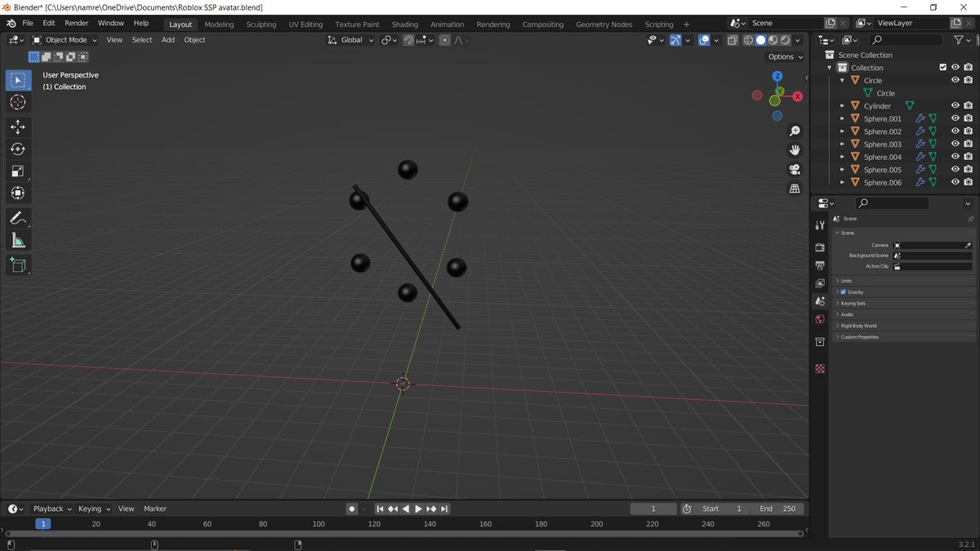Disable Sphere.005 in renders
Screen dimensions: 980x551
(968, 170)
